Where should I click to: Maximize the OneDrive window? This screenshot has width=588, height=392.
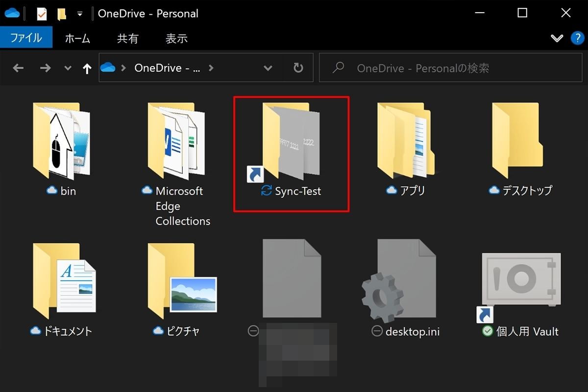522,13
